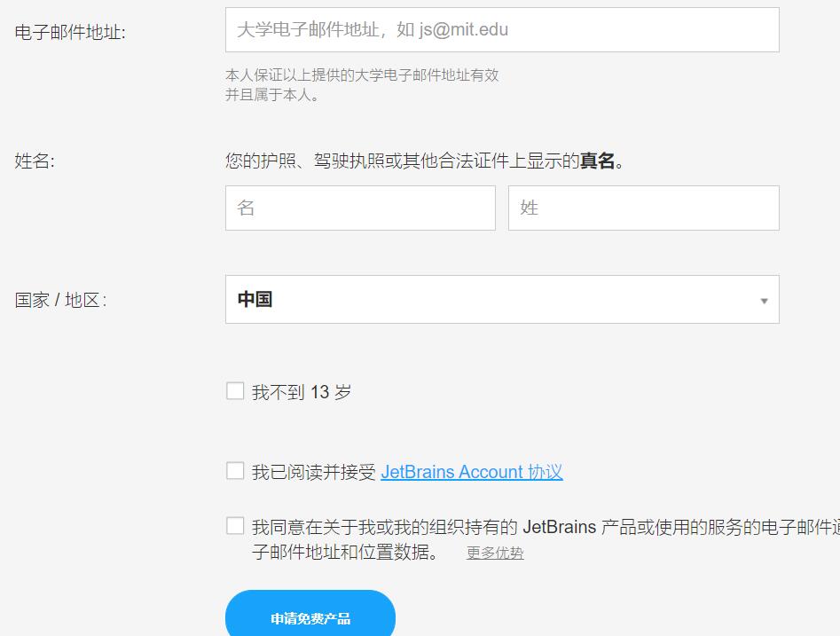Click the 国家 / 地区 label
This screenshot has height=636, width=840.
click(x=60, y=300)
